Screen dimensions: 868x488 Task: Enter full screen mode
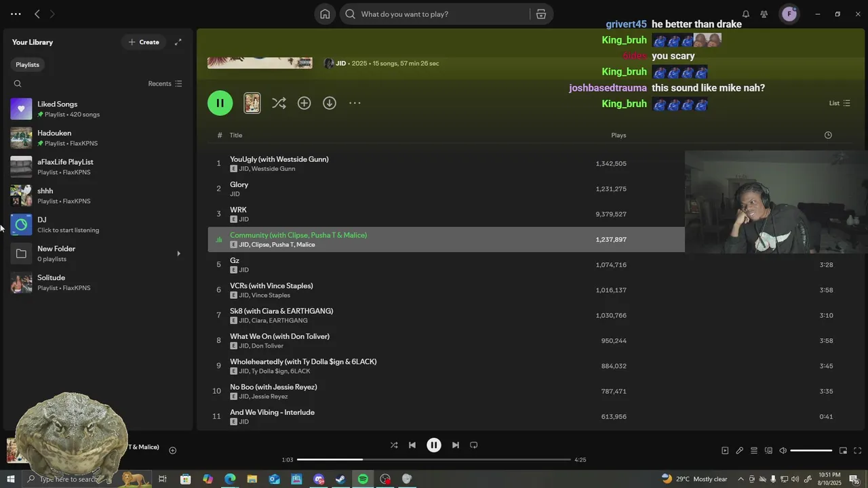point(857,451)
